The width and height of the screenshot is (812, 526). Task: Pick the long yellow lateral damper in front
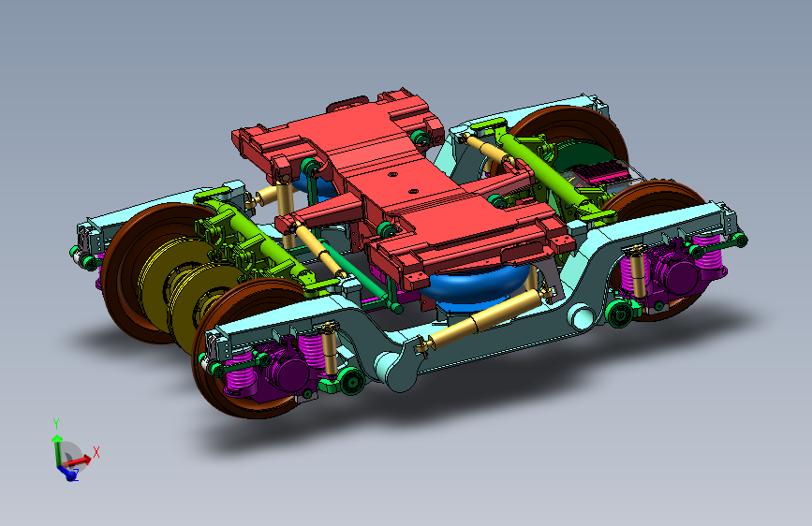point(479,323)
